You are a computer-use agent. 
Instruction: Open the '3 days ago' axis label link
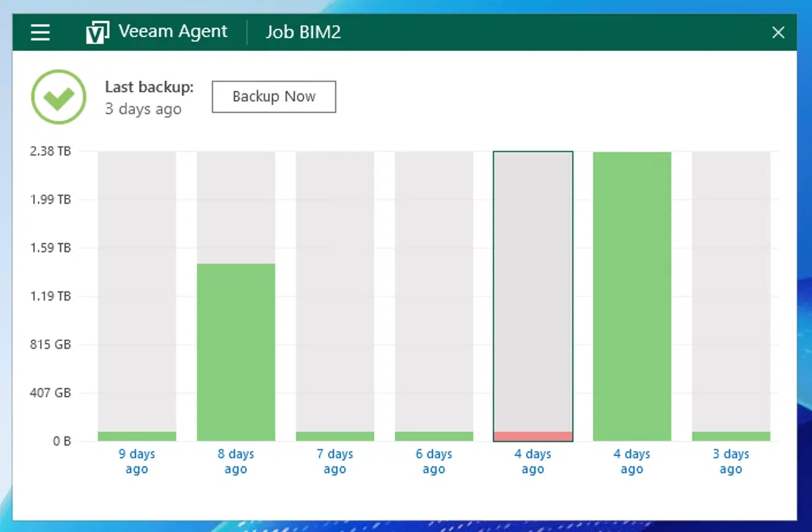731,461
